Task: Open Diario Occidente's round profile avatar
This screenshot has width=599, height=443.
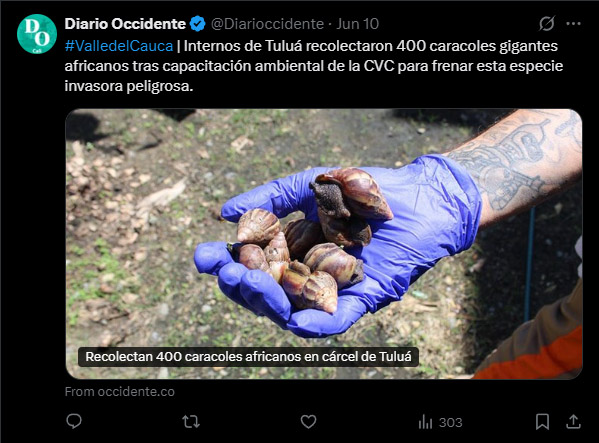Action: (x=37, y=34)
